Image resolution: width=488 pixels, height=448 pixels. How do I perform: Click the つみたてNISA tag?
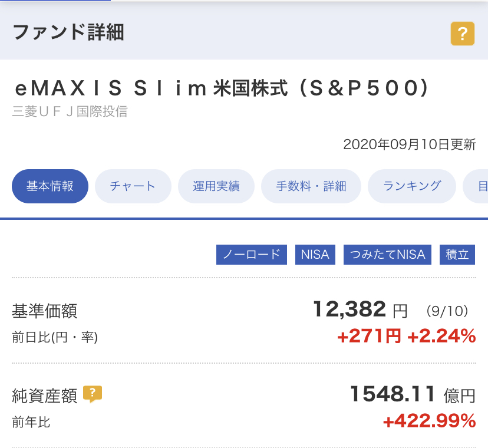(x=387, y=255)
